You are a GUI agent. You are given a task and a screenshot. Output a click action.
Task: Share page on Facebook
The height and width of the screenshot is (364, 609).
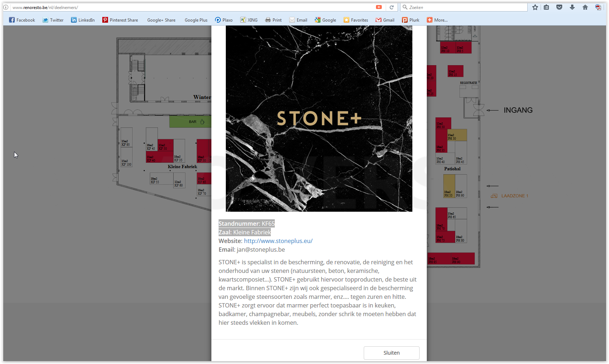[22, 20]
